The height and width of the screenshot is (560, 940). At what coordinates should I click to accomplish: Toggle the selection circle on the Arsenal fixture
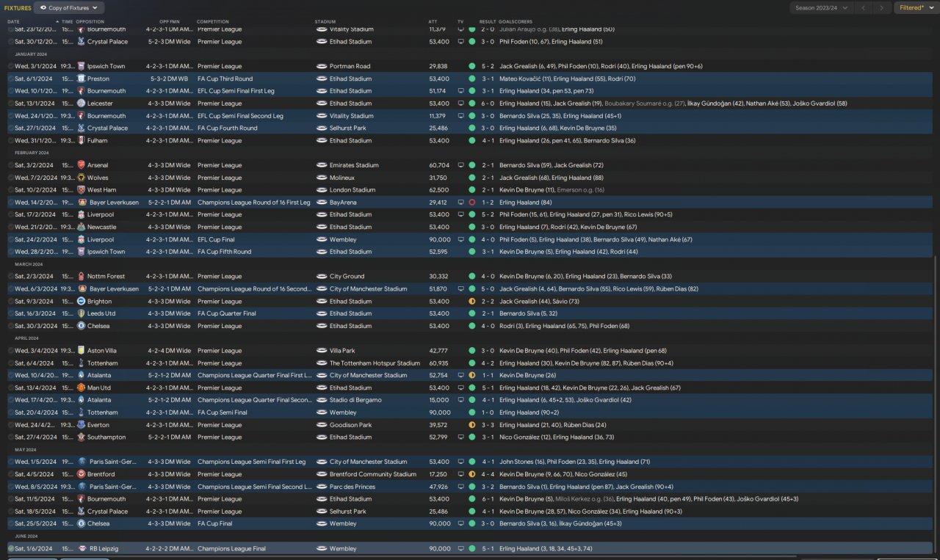(11, 165)
